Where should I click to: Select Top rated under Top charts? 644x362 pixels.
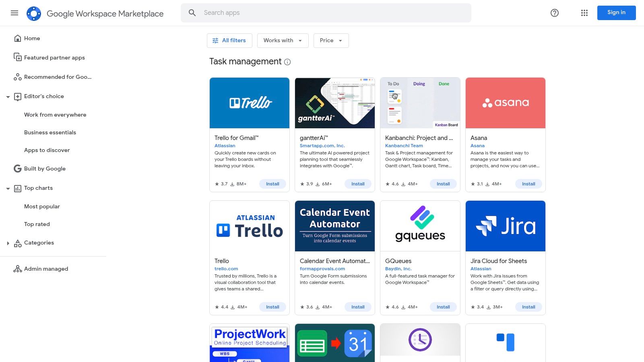pos(37,224)
